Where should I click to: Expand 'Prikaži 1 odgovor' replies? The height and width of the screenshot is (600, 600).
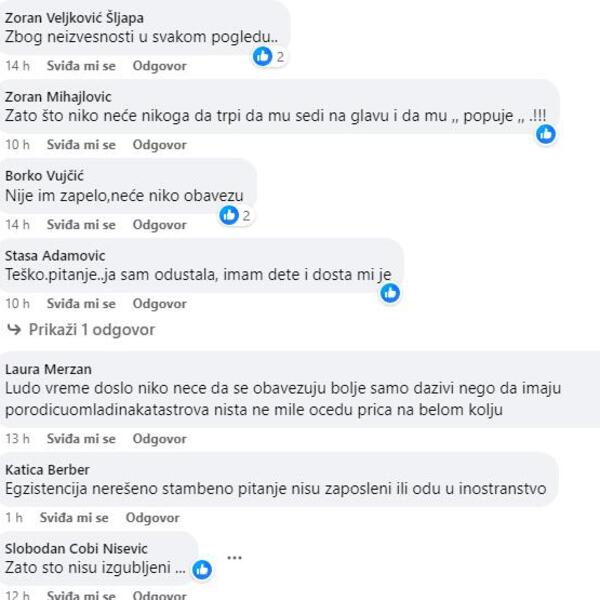coord(91,329)
